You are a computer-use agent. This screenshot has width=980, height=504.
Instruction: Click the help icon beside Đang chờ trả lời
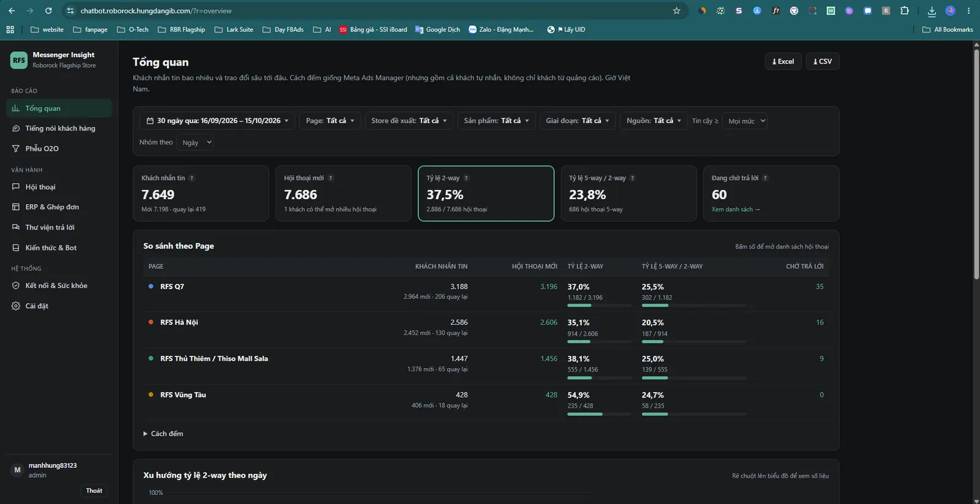pos(765,178)
